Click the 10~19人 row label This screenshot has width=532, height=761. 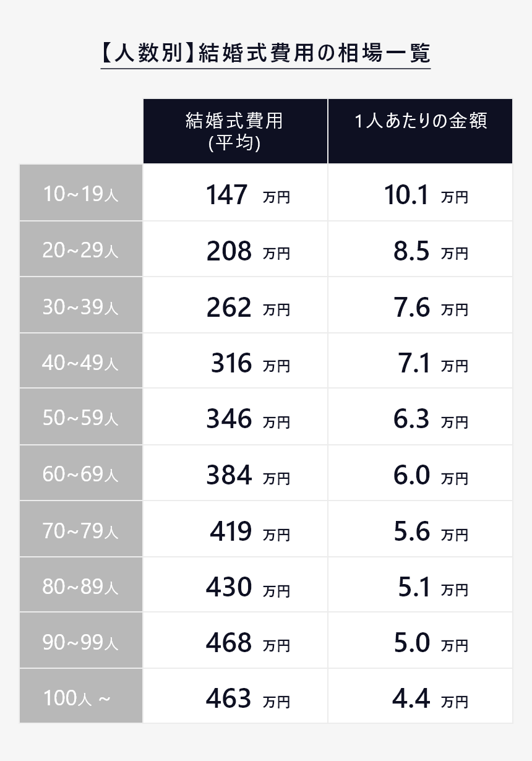point(81,194)
